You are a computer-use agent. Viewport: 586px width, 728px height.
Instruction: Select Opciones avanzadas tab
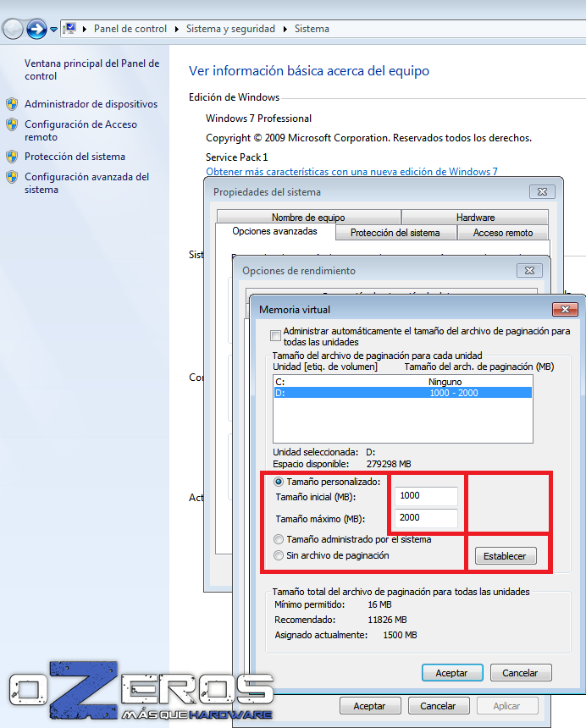coord(275,231)
